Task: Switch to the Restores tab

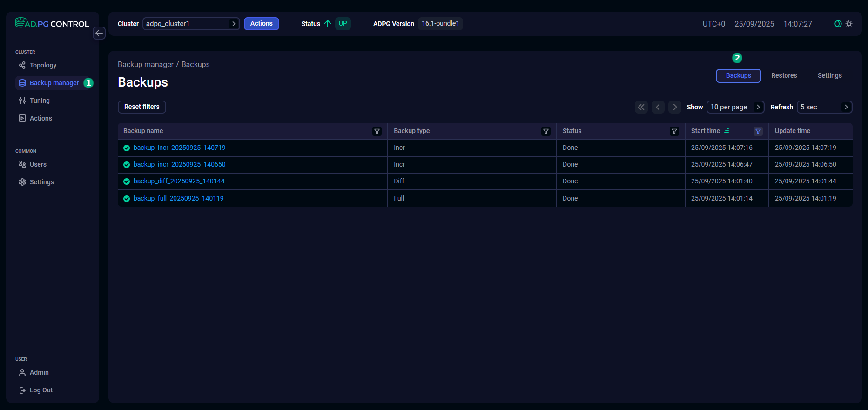Action: (784, 75)
